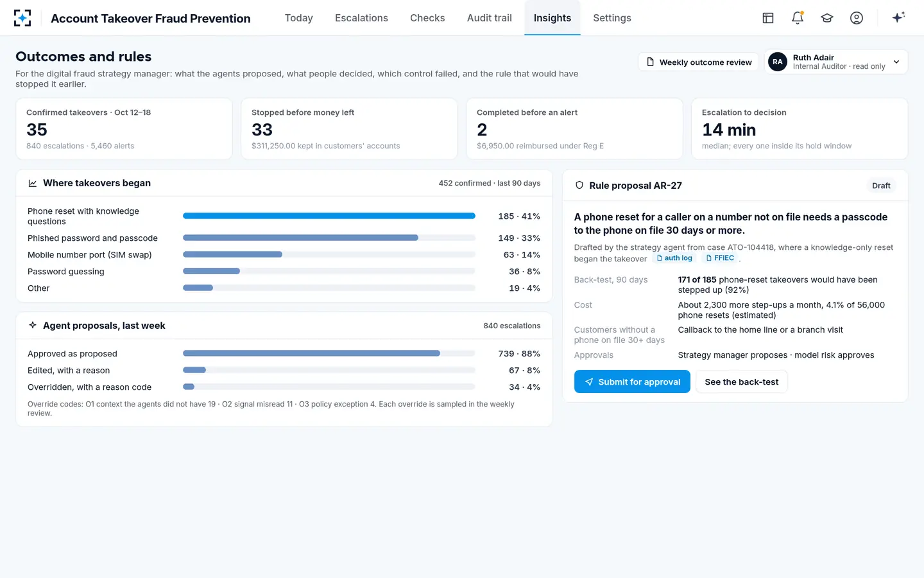
Task: Switch to the Today tab
Action: (x=299, y=18)
